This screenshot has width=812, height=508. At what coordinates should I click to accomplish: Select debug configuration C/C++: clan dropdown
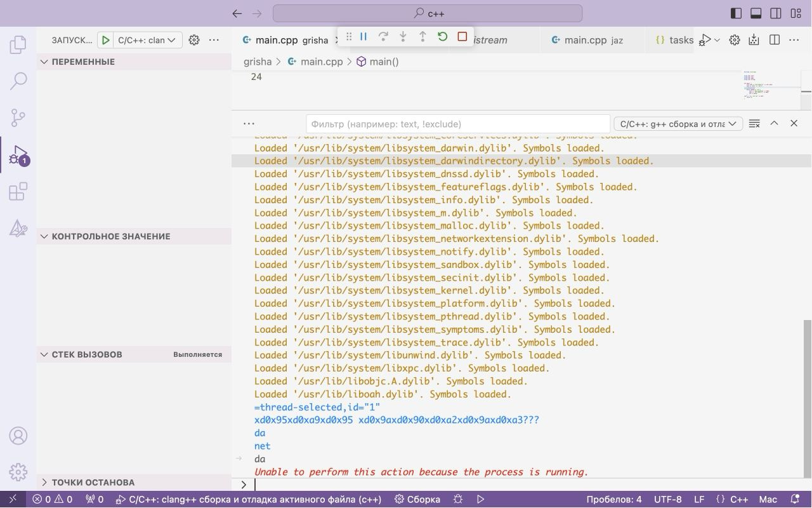[x=148, y=40]
